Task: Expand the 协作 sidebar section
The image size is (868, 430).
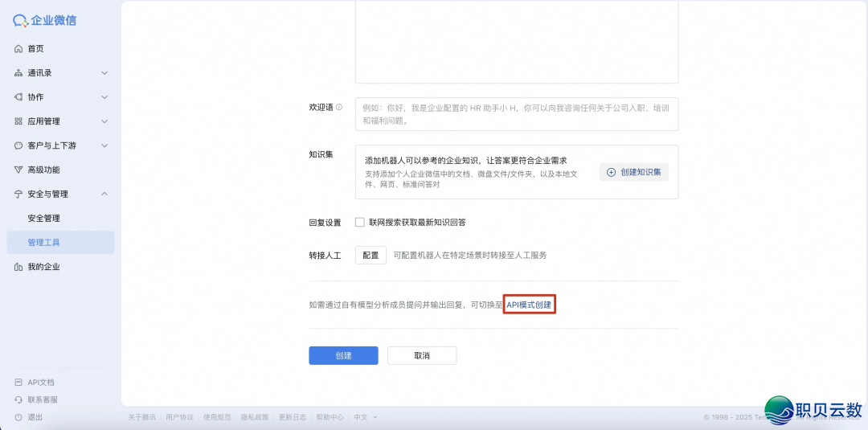Action: [104, 97]
